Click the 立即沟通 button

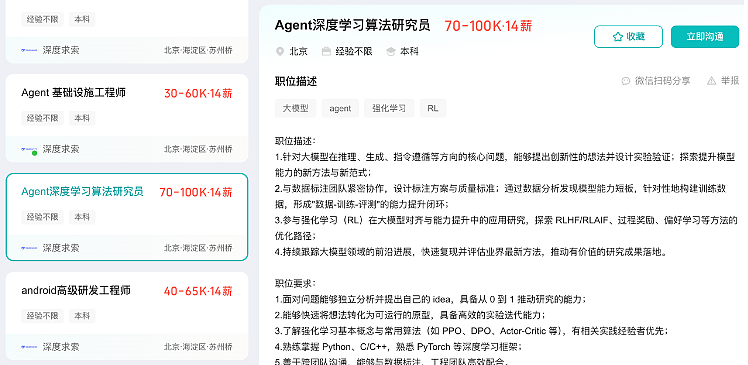point(705,37)
